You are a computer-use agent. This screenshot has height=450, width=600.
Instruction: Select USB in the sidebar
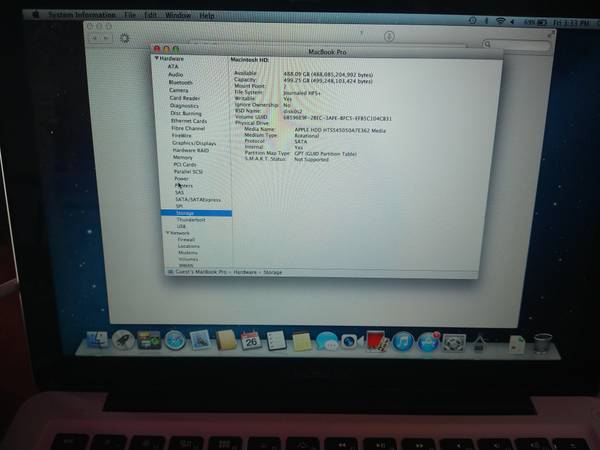tap(181, 226)
